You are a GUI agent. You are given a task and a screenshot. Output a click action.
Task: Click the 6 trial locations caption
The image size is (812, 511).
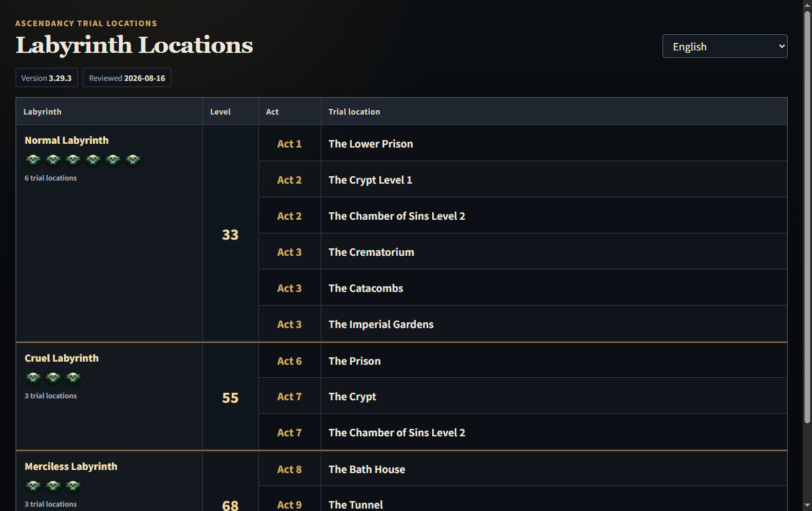[51, 178]
